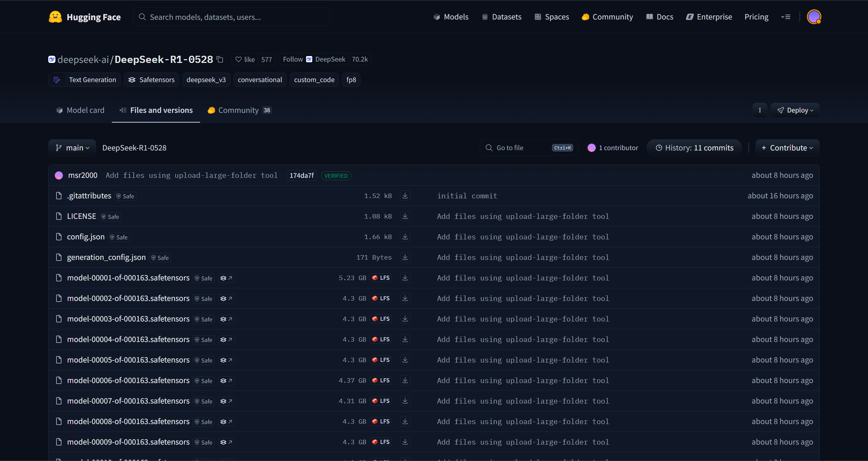The image size is (868, 461).
Task: Like the DeepSeek-R1-0528 model
Action: (245, 60)
